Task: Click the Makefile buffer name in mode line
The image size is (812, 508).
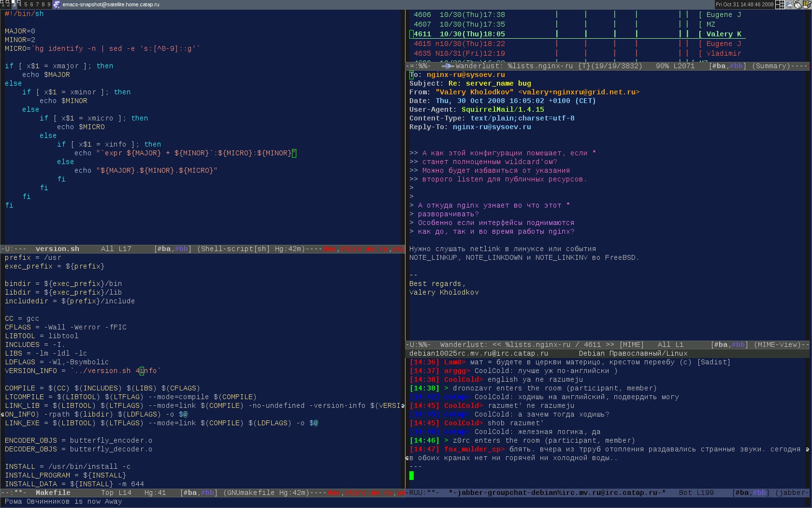Action: point(53,493)
